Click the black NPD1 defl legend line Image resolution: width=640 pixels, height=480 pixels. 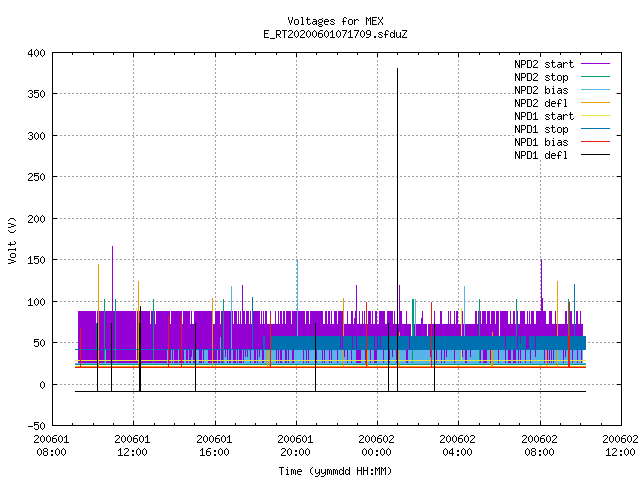click(595, 155)
